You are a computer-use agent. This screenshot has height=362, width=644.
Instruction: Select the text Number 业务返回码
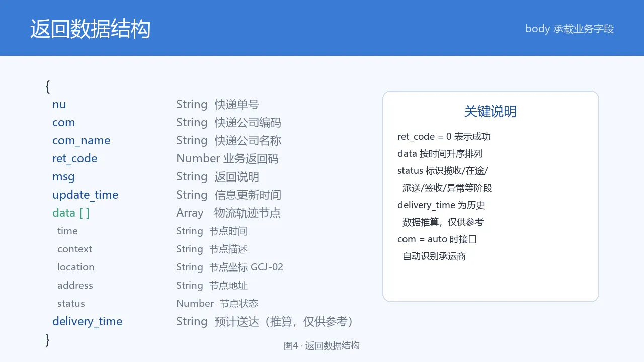click(x=227, y=159)
